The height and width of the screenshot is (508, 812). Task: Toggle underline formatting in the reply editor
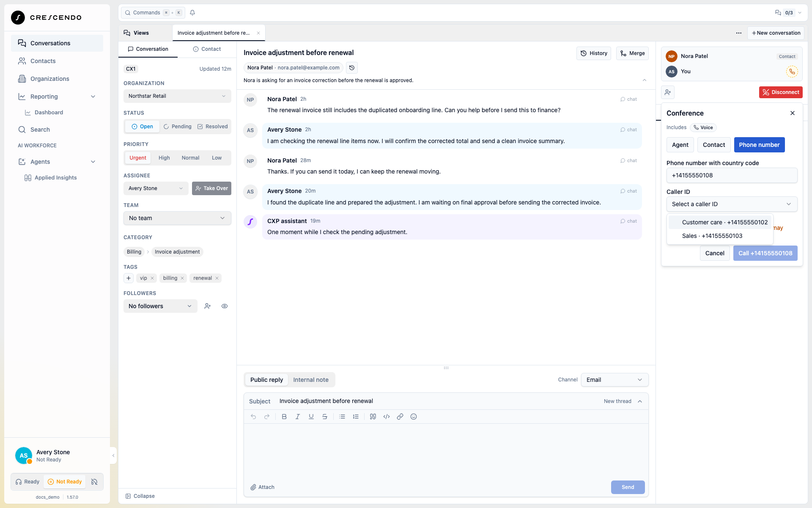pyautogui.click(x=311, y=417)
